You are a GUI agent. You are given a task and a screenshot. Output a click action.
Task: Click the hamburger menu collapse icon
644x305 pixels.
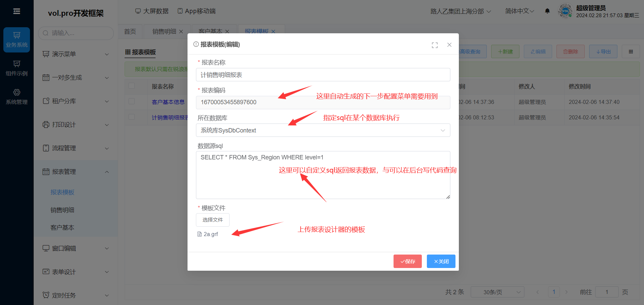(16, 11)
